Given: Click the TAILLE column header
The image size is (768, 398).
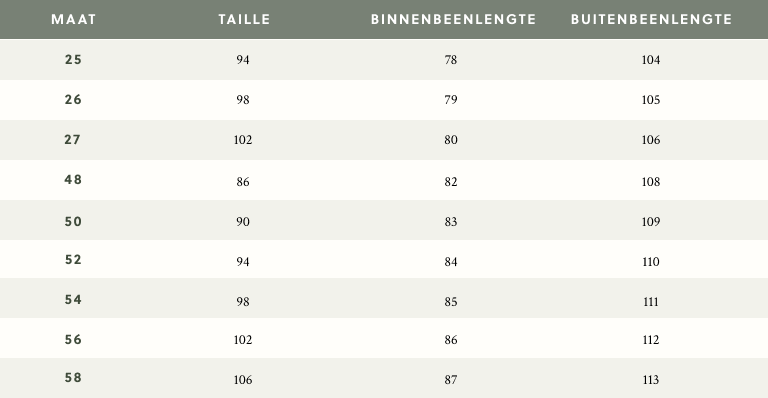Looking at the screenshot, I should (x=244, y=20).
